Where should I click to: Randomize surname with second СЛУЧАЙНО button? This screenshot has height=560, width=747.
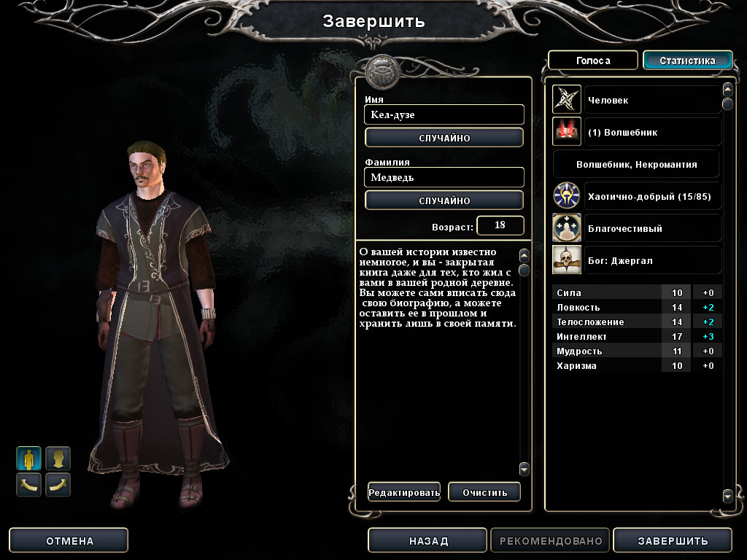pos(444,201)
